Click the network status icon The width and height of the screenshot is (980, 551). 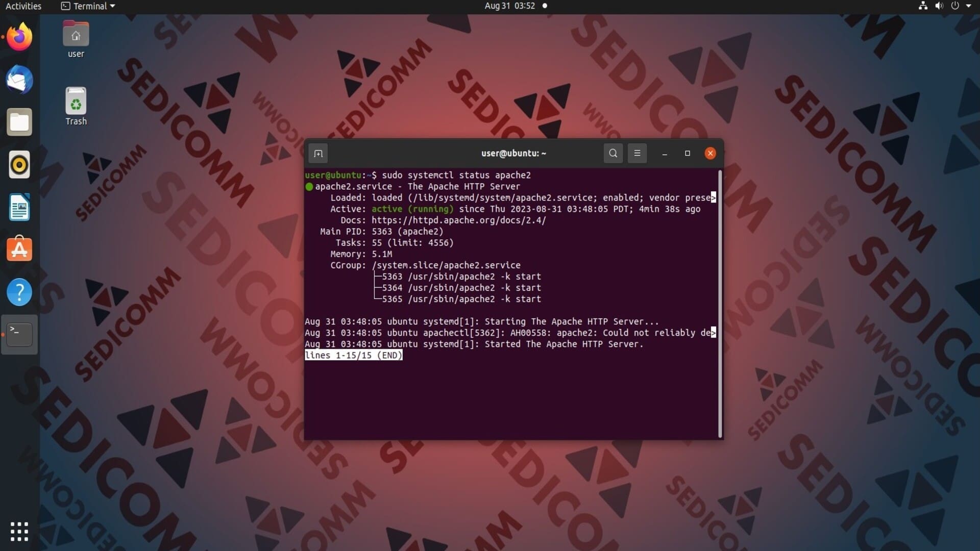[x=923, y=6]
